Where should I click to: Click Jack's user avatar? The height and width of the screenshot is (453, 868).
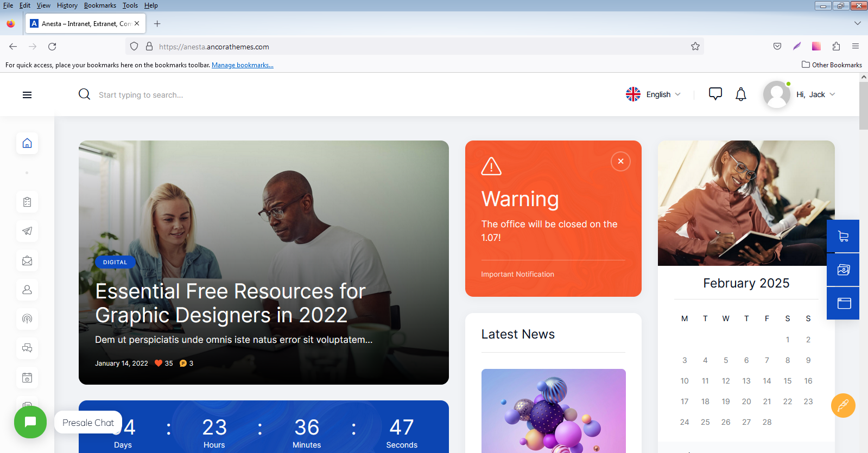tap(777, 94)
